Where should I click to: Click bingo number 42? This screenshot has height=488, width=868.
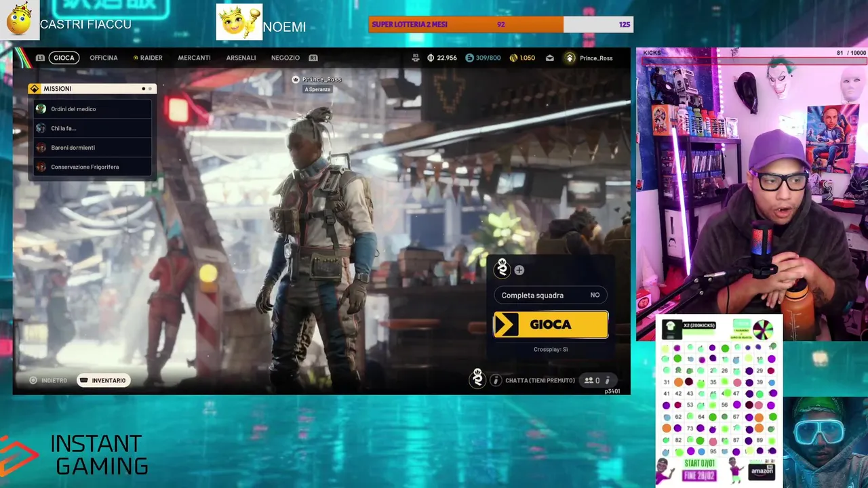coord(678,393)
